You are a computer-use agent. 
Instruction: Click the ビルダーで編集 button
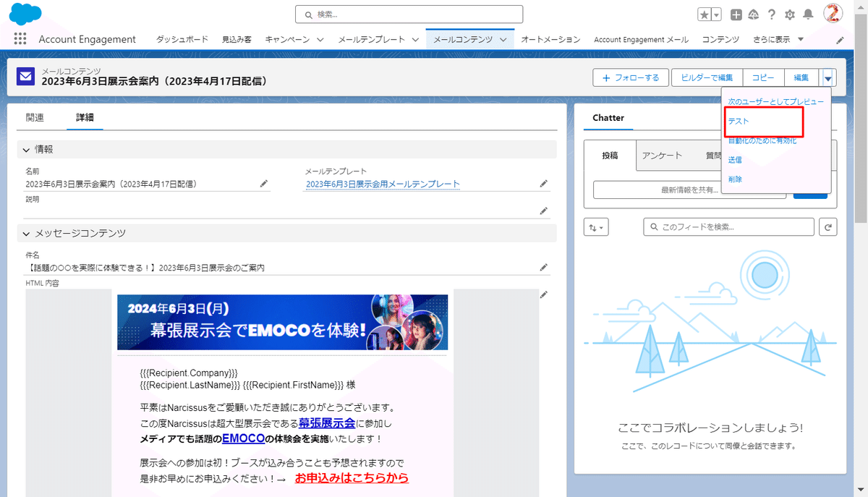pyautogui.click(x=707, y=77)
